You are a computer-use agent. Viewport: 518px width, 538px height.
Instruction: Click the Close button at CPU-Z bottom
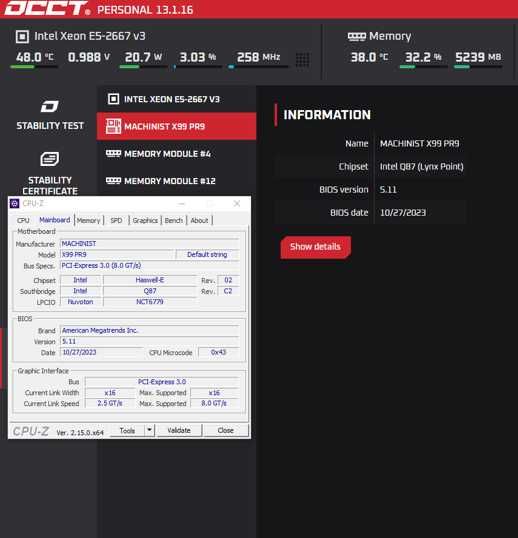225,430
